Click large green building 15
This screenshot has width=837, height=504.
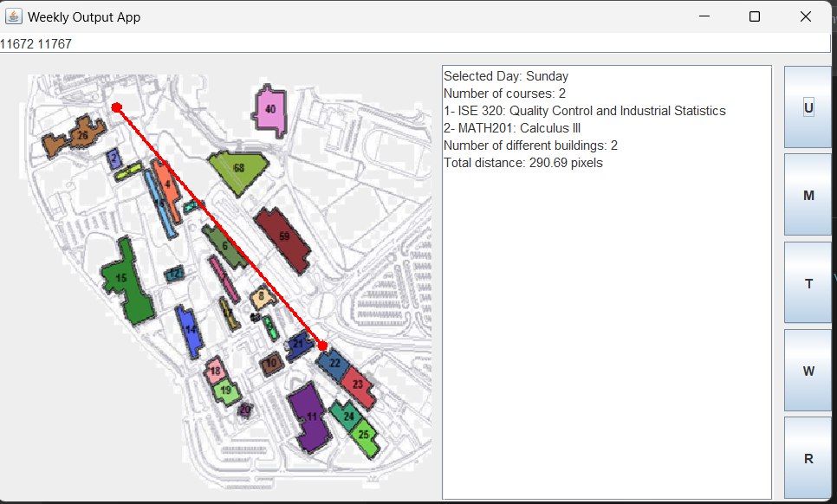[127, 281]
